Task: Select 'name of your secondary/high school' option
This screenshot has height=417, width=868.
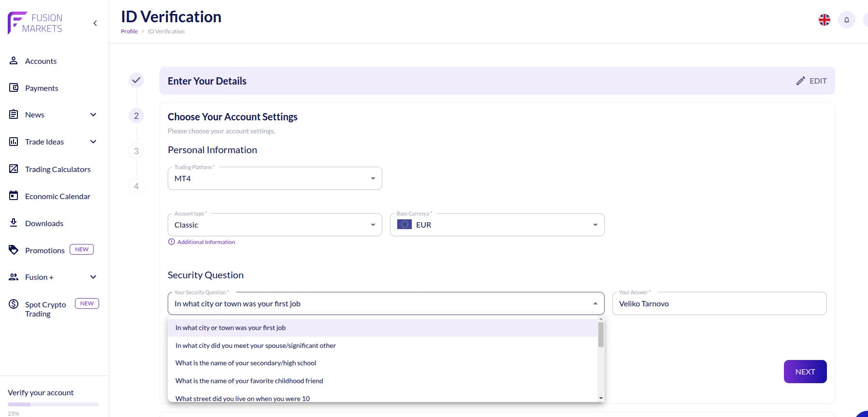Action: 383,363
